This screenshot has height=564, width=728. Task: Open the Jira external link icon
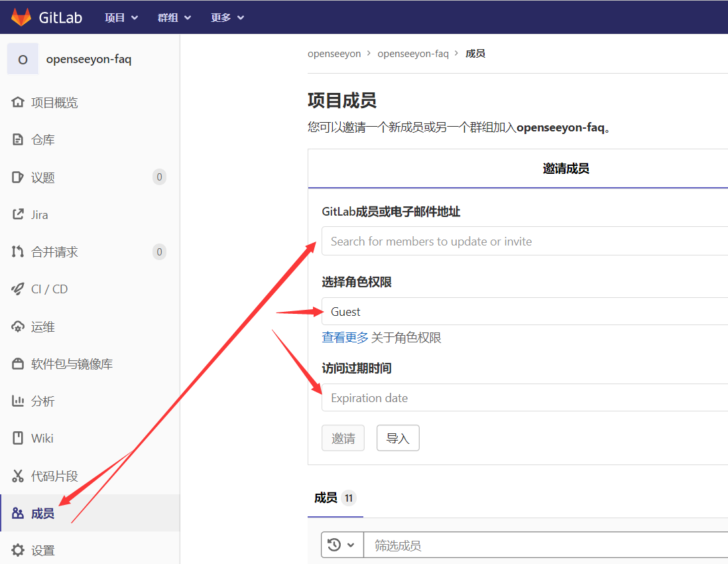18,215
